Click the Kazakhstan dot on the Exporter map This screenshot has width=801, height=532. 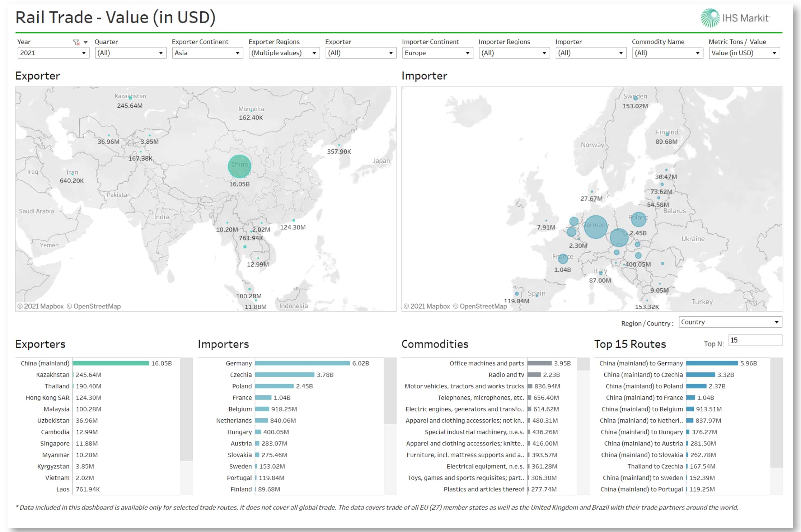tap(130, 98)
